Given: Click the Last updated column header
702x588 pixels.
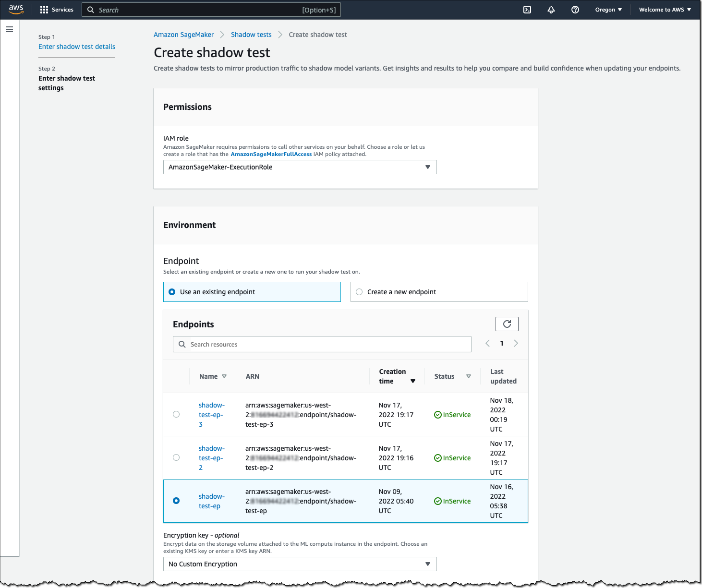Looking at the screenshot, I should [x=503, y=376].
